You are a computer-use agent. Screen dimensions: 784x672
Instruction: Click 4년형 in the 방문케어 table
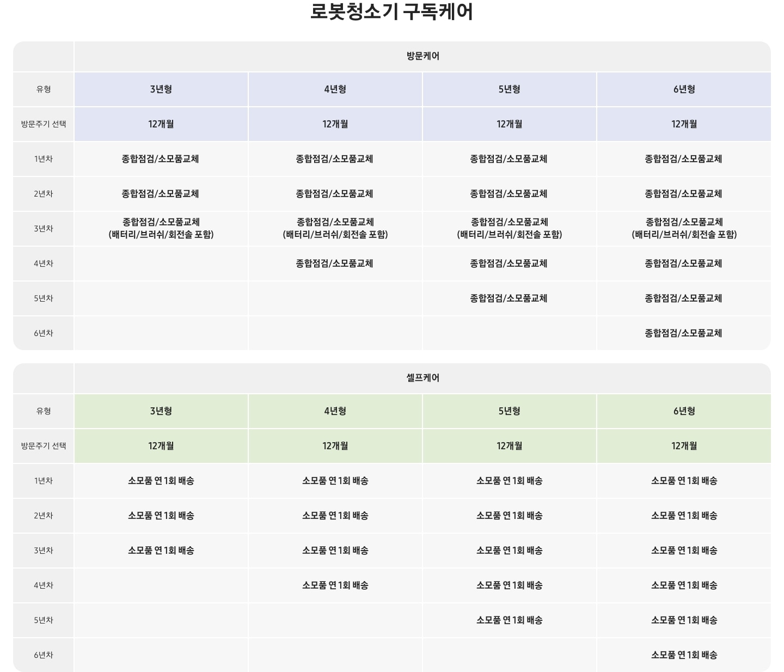point(335,89)
